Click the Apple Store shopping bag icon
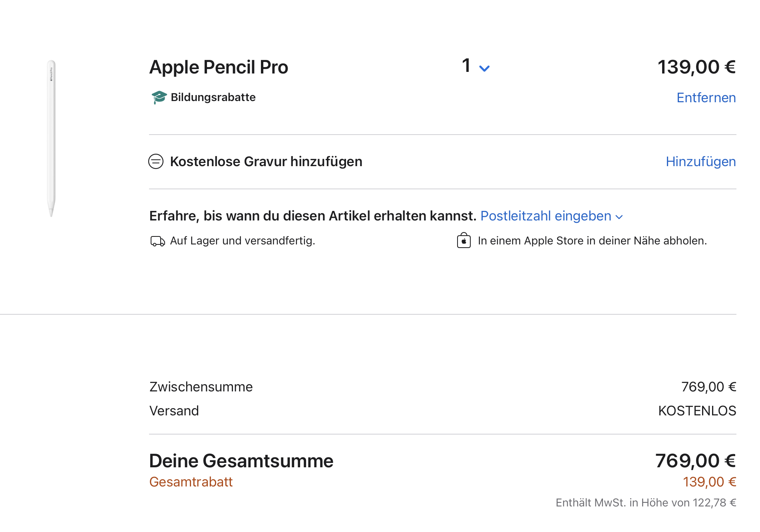The width and height of the screenshot is (760, 532). (464, 241)
